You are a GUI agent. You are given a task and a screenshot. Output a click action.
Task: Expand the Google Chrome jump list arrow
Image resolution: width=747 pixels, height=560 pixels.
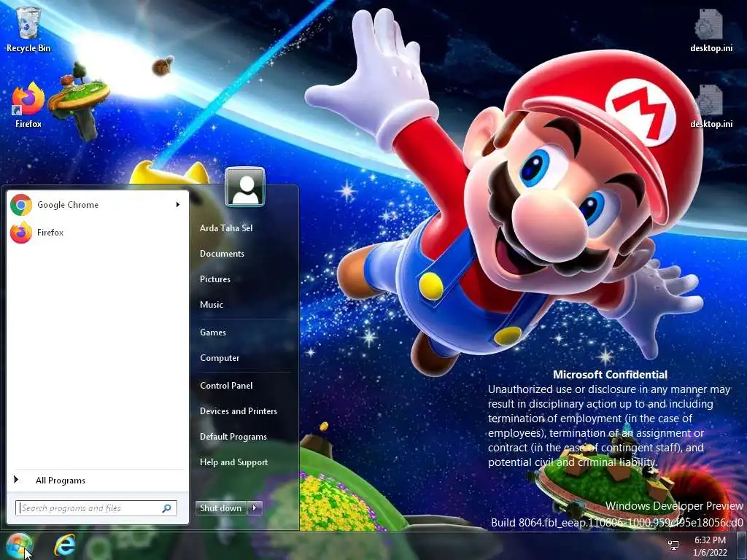[178, 205]
